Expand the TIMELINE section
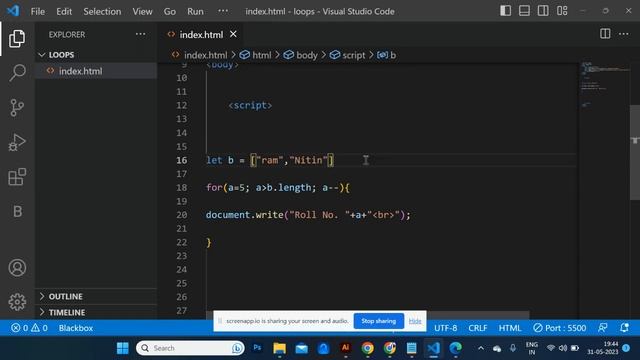The width and height of the screenshot is (640, 360). pyautogui.click(x=97, y=312)
